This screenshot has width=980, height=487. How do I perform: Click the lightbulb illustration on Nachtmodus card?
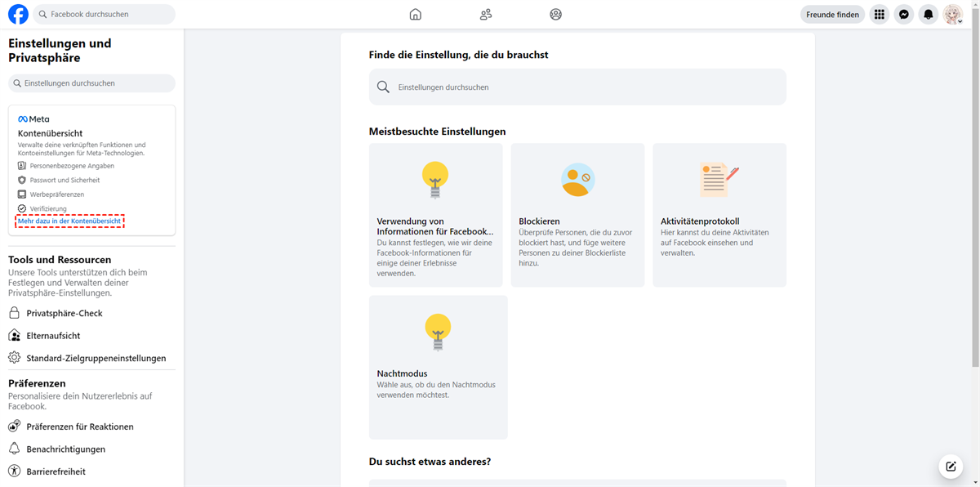(x=438, y=332)
